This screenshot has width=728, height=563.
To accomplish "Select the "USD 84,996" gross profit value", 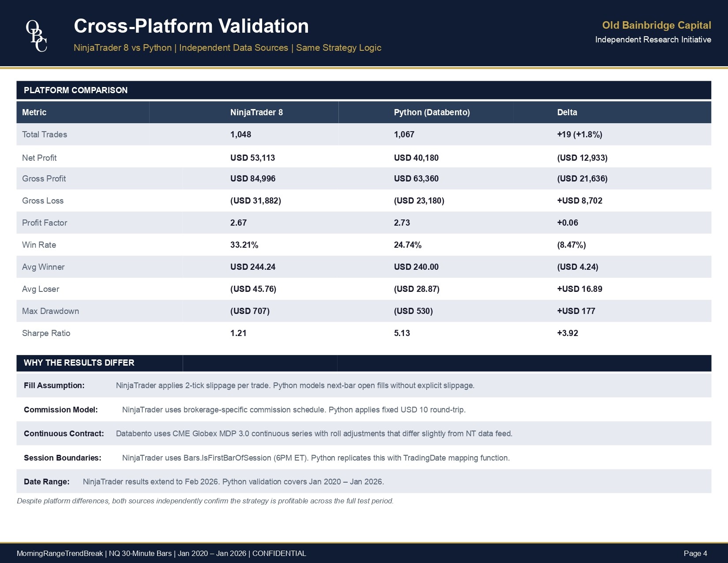I will pos(253,178).
